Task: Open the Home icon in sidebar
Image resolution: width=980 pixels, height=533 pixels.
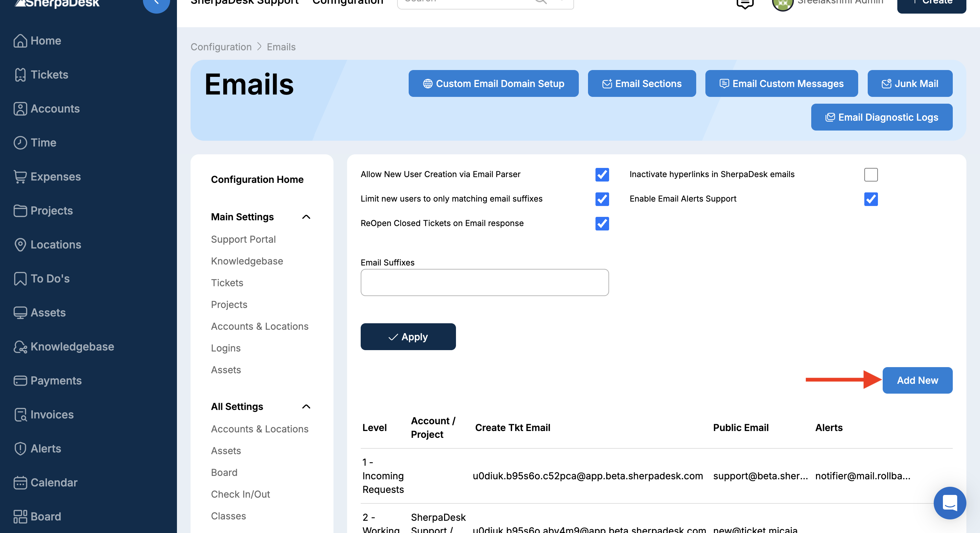Action: [x=20, y=41]
